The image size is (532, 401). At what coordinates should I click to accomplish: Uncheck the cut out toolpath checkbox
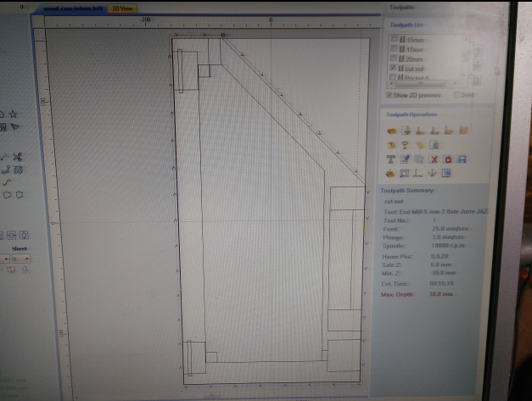[393, 68]
